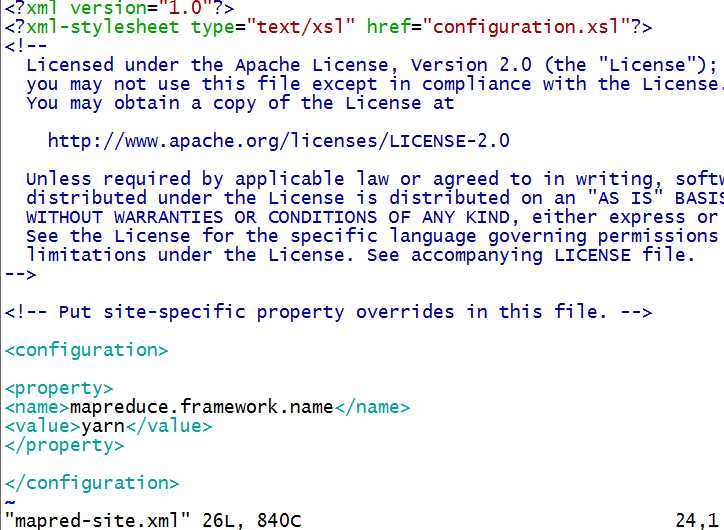The image size is (724, 530).
Task: Click the mapreduce.framework.name text
Action: (202, 407)
